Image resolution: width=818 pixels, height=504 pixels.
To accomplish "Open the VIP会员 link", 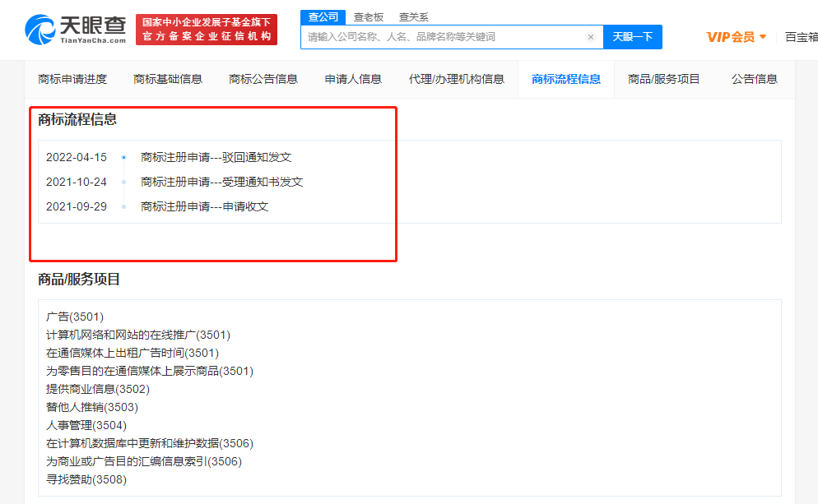I will 731,37.
